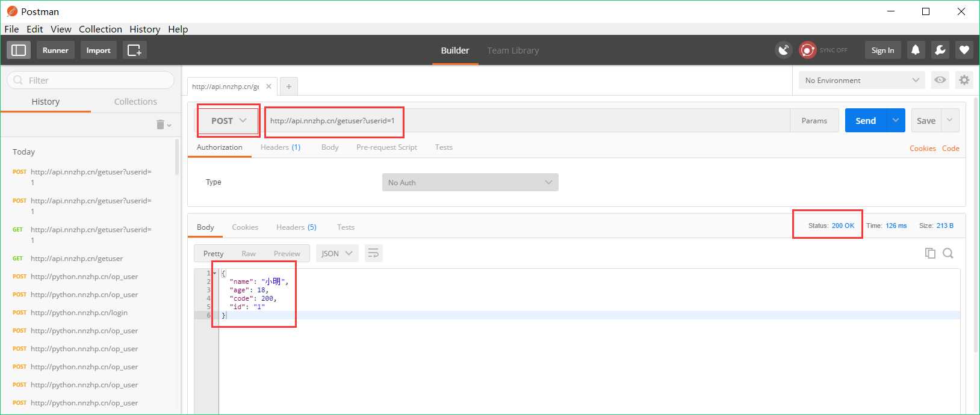The width and height of the screenshot is (980, 415).
Task: Open the request Tests tab
Action: [444, 147]
